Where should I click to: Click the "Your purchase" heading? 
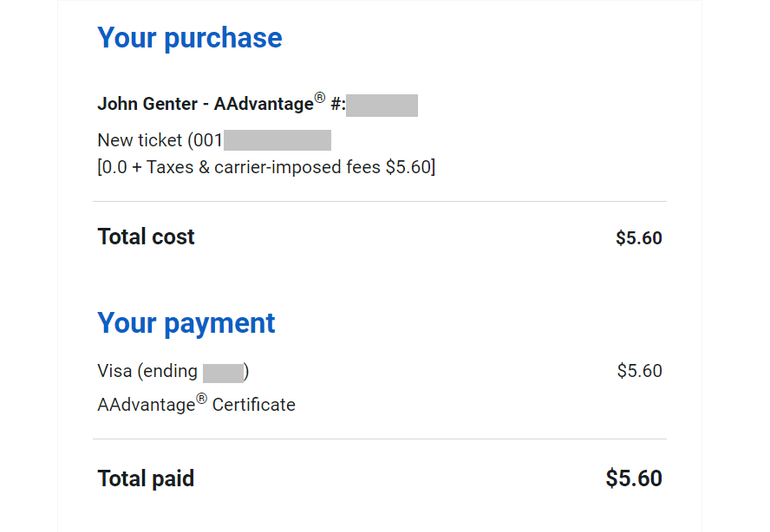[189, 38]
